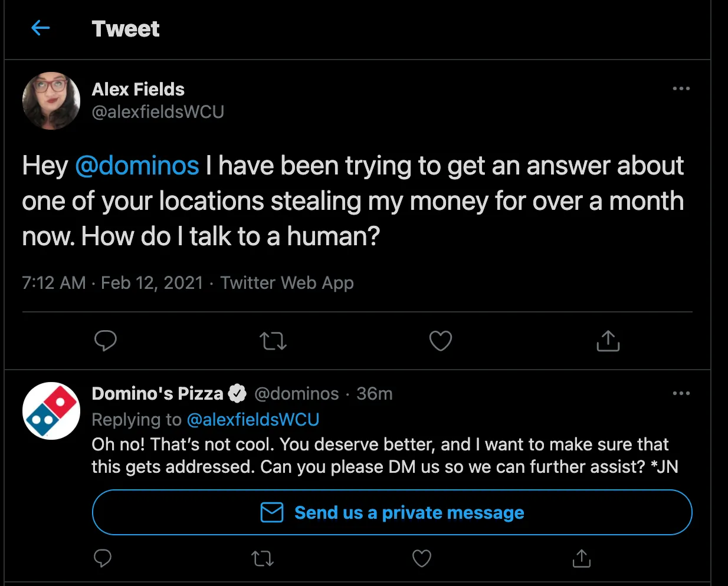
Task: Retweet the Domino's Pizza reply
Action: pyautogui.click(x=262, y=558)
